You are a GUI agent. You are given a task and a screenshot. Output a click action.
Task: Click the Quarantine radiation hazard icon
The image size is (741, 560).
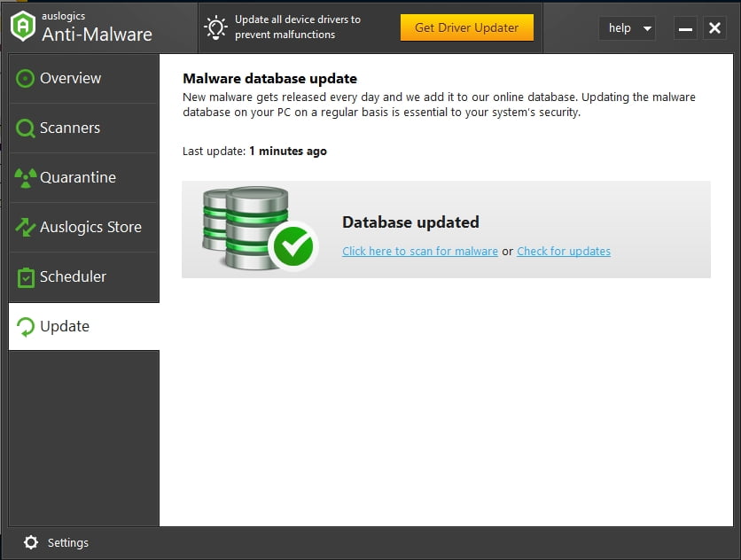tap(25, 177)
